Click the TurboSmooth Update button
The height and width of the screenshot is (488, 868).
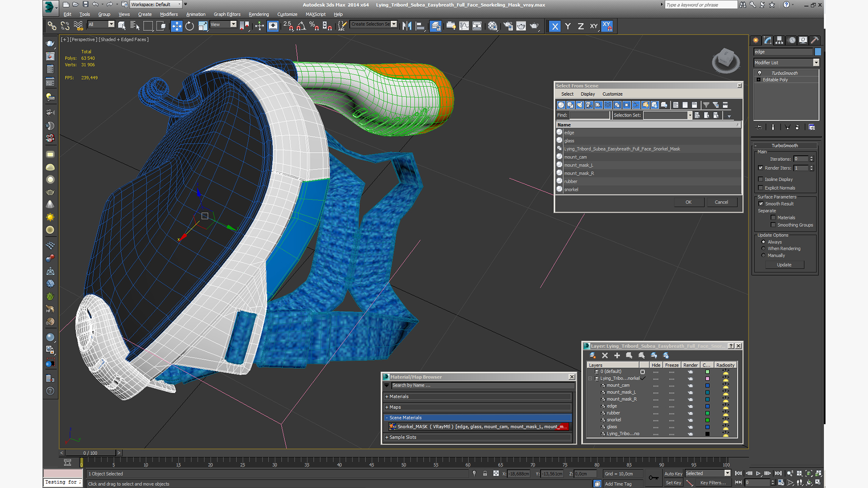click(784, 265)
